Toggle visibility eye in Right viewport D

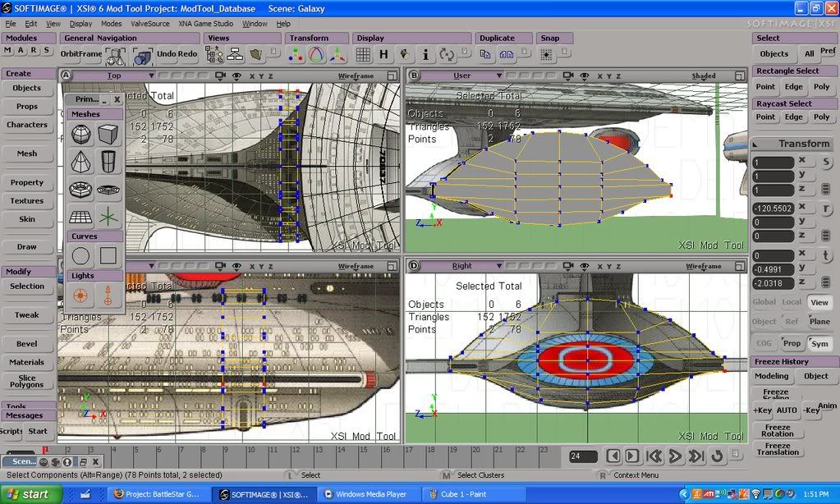[x=585, y=266]
